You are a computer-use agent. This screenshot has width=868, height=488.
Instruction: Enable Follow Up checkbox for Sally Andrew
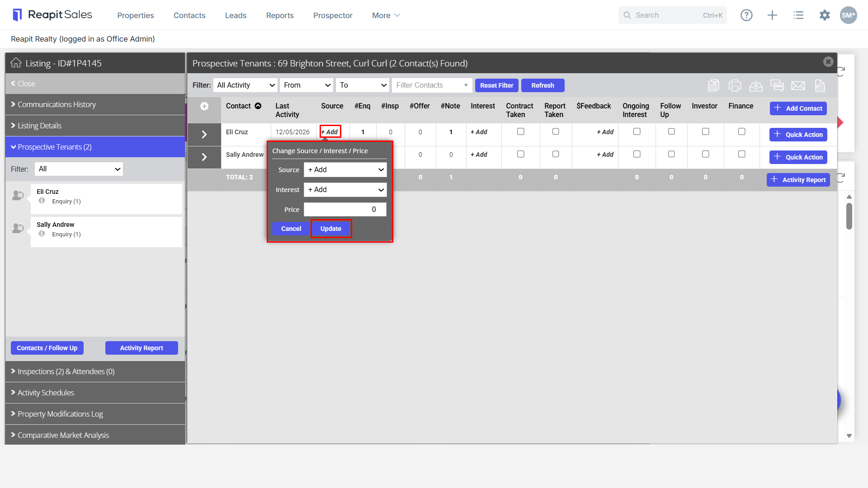(x=671, y=154)
